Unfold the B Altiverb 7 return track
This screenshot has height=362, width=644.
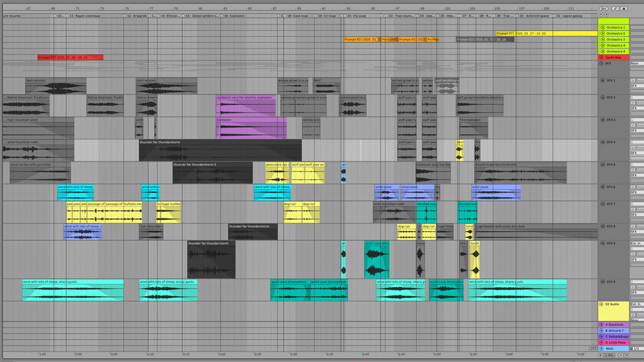601,331
